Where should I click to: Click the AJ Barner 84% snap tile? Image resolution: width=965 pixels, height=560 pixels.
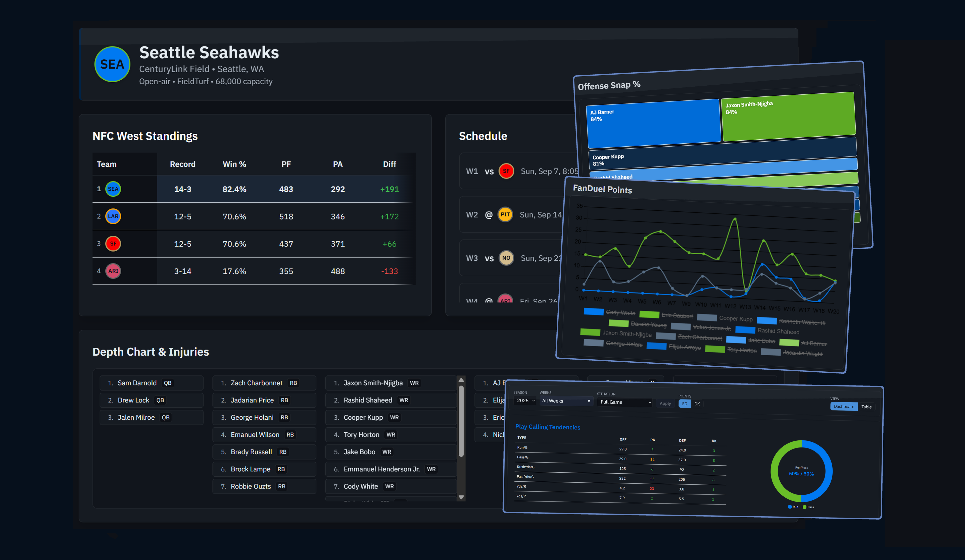click(653, 124)
